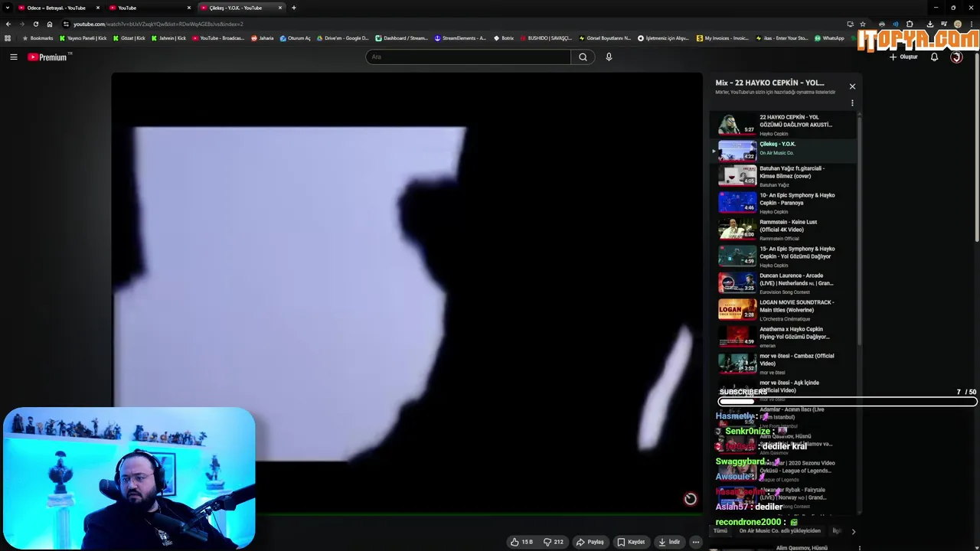Open Dashboard / Stream... bookmark
This screenshot has height=551, width=980.
402,38
